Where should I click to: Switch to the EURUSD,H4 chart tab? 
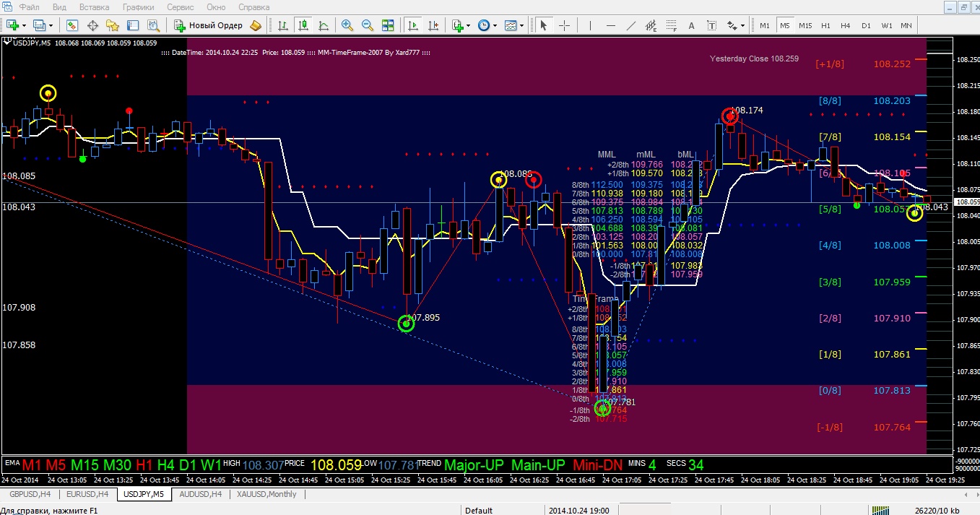pos(87,494)
